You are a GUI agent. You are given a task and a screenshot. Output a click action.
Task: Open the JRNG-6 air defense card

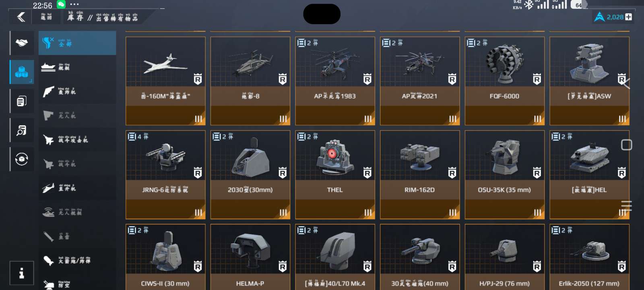coord(165,175)
